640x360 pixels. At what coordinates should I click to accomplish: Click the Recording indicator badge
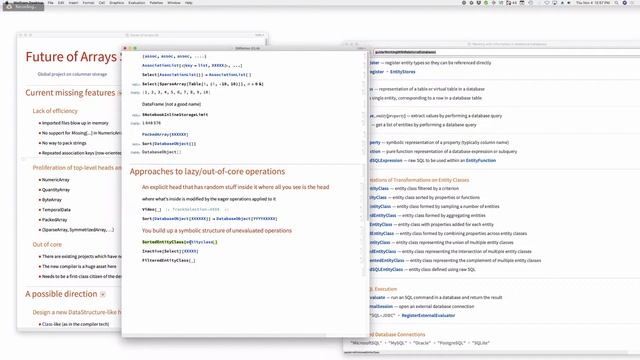[x=23, y=7]
